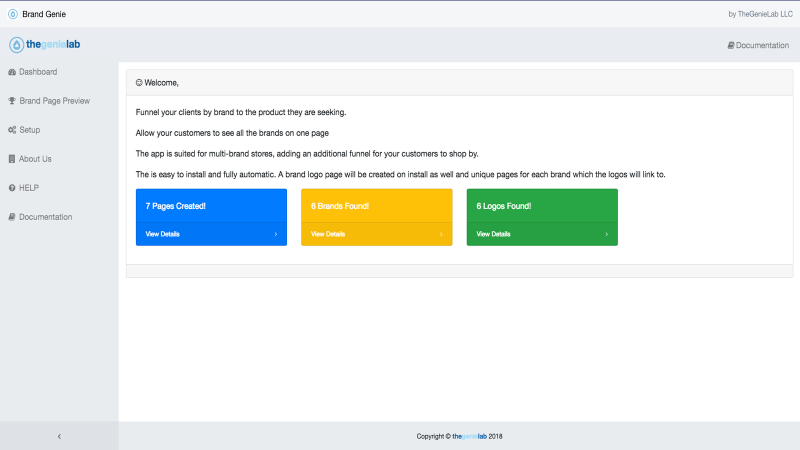
Task: Click the HELP question mark icon
Action: (12, 188)
